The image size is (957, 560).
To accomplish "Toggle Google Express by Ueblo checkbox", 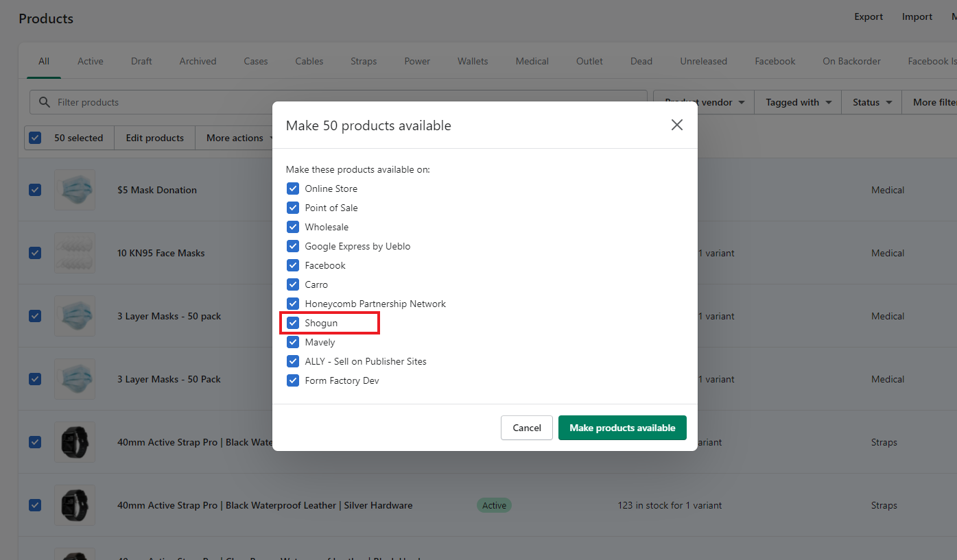I will tap(293, 246).
